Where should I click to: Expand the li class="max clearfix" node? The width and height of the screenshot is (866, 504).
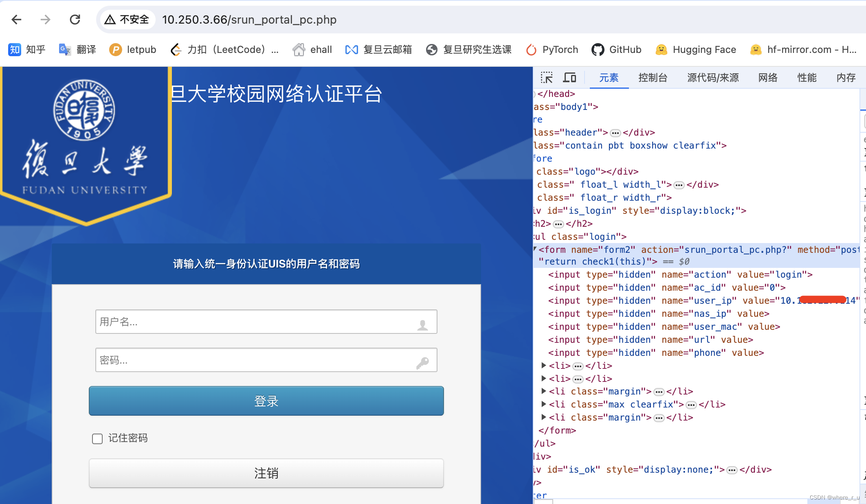543,404
